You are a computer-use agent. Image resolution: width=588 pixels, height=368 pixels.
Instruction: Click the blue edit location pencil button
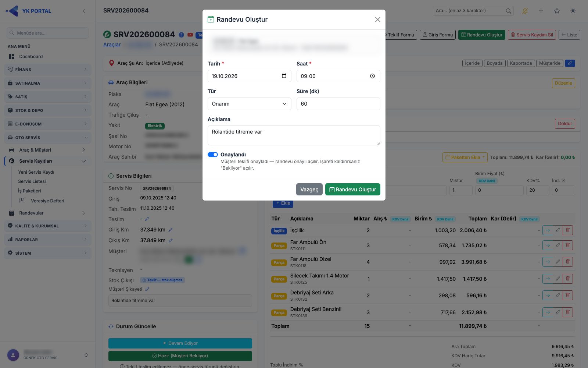pyautogui.click(x=570, y=63)
